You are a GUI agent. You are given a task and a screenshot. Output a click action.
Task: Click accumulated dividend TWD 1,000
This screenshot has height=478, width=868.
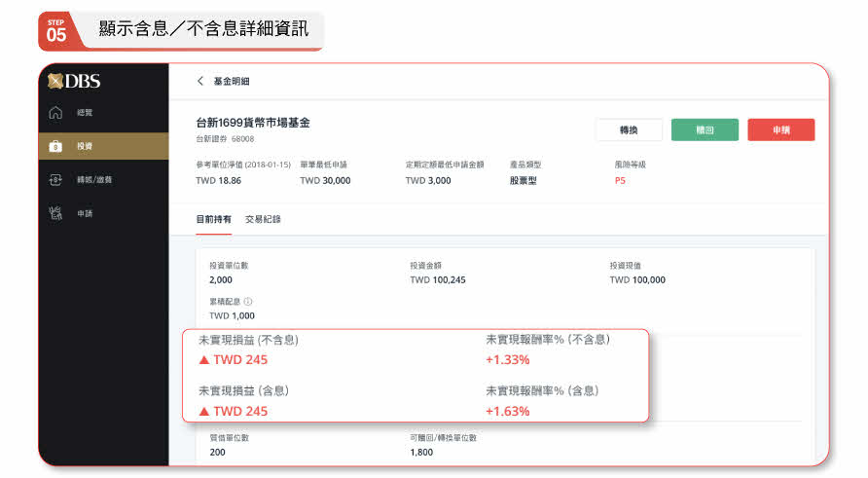point(232,315)
